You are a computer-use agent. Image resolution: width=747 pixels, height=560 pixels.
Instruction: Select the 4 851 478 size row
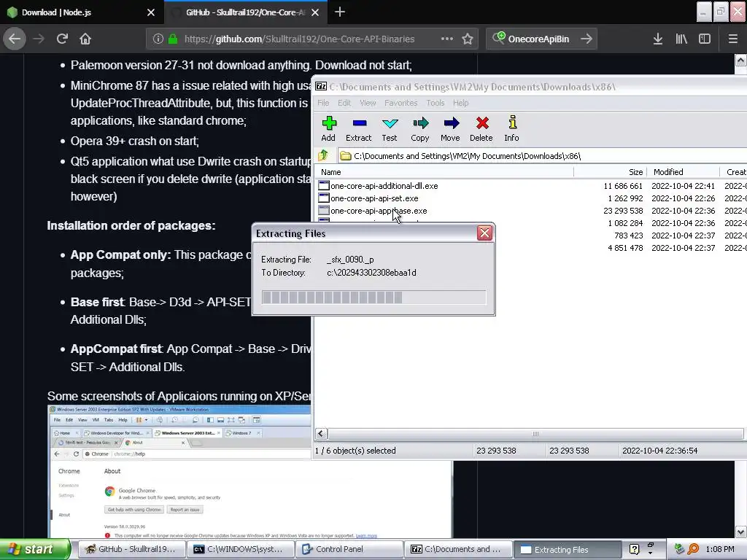(x=625, y=248)
